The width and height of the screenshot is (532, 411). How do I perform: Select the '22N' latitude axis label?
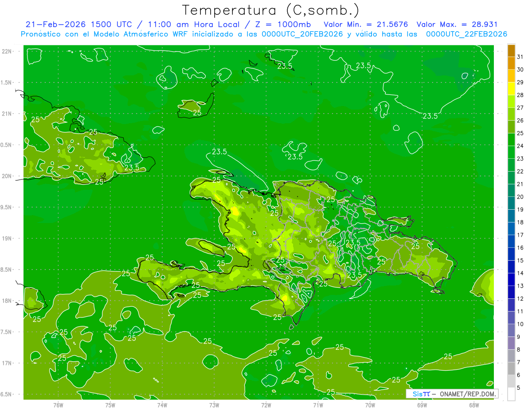click(6, 51)
